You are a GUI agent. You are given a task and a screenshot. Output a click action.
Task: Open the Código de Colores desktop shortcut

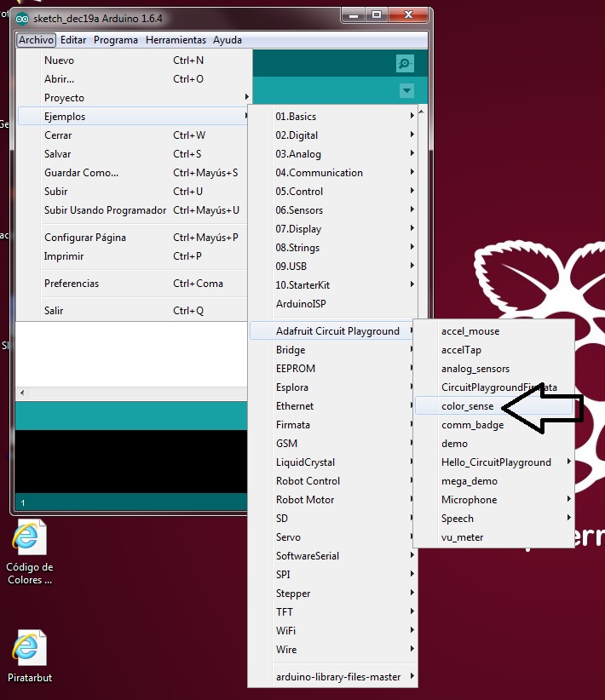point(30,552)
